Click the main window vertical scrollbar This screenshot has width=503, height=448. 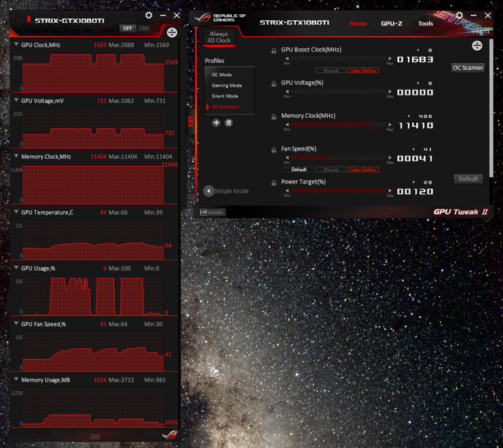pos(491,108)
